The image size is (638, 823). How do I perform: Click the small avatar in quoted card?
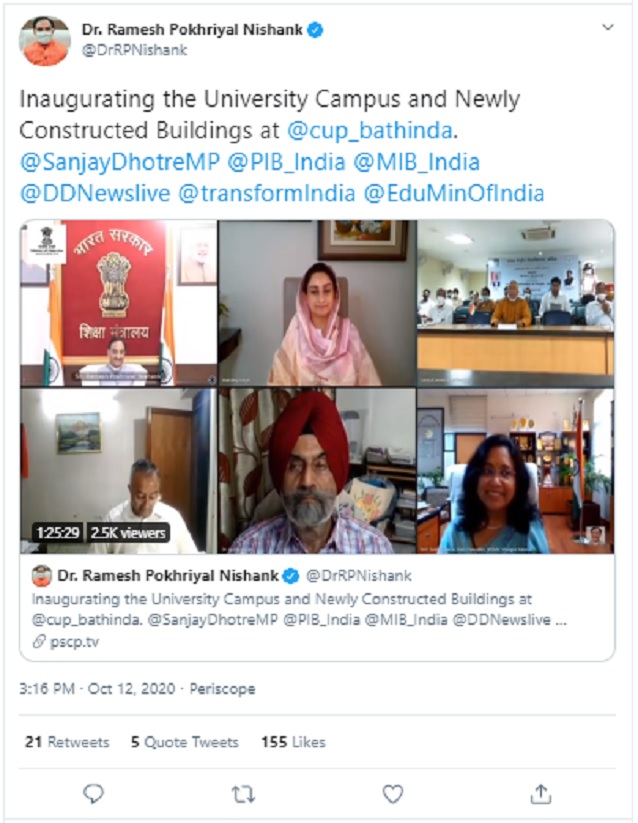[41, 576]
